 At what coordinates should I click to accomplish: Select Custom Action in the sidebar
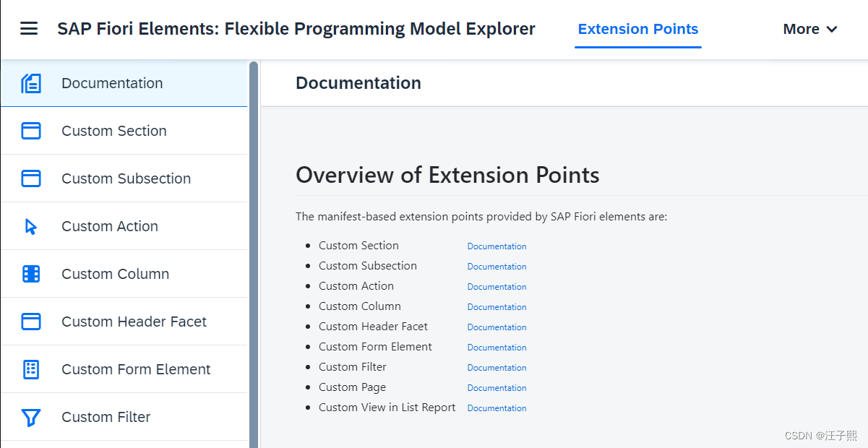[x=110, y=226]
